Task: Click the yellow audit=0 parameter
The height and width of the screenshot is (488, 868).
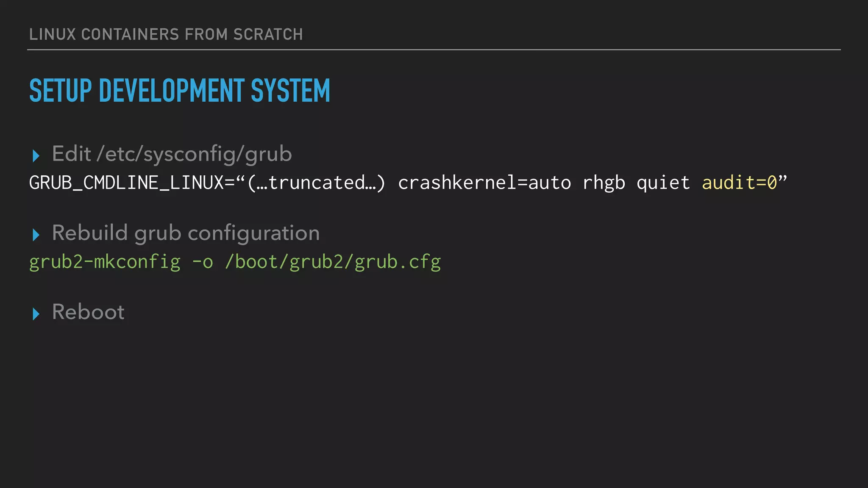Action: 739,183
